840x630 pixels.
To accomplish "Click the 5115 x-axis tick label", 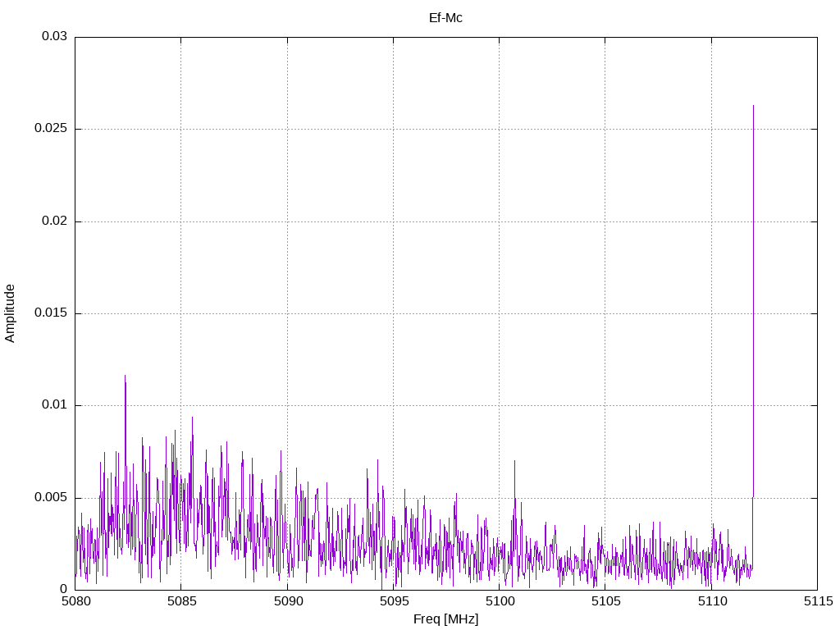I will [818, 601].
